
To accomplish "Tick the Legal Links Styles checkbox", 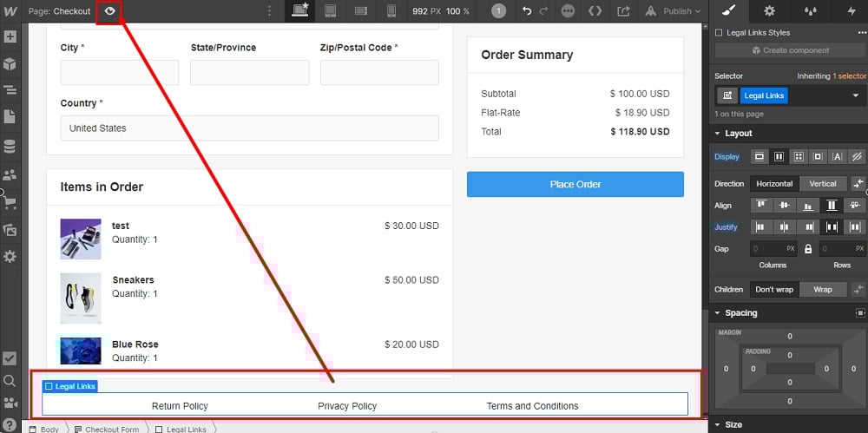I will [x=719, y=33].
